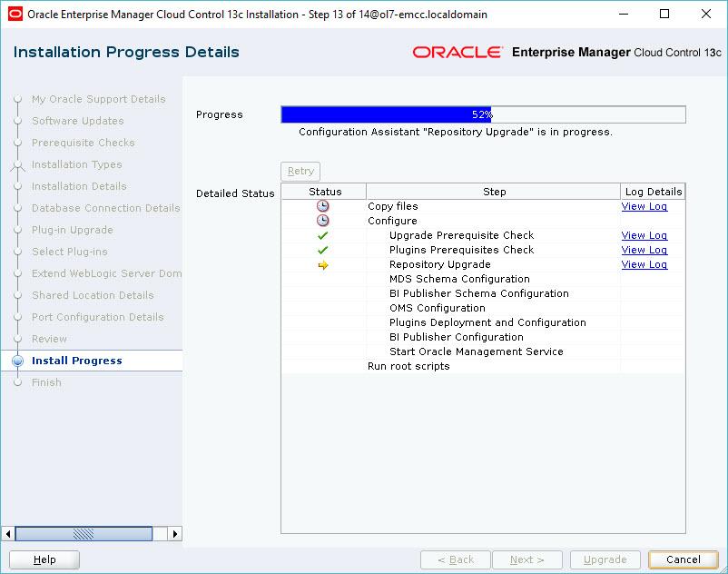The width and height of the screenshot is (728, 574).
Task: Select Plug-in Upgrade step in sidebar
Action: 72,230
